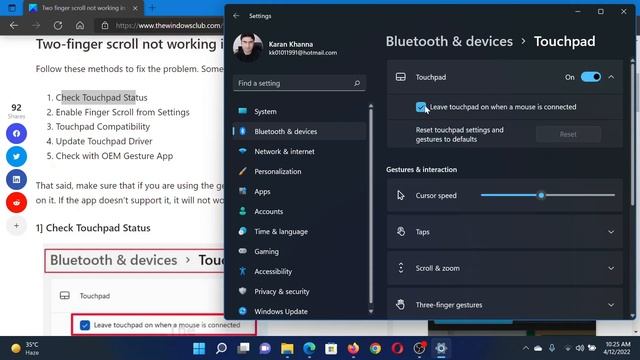Click the Reset touchpad settings button

pos(568,134)
